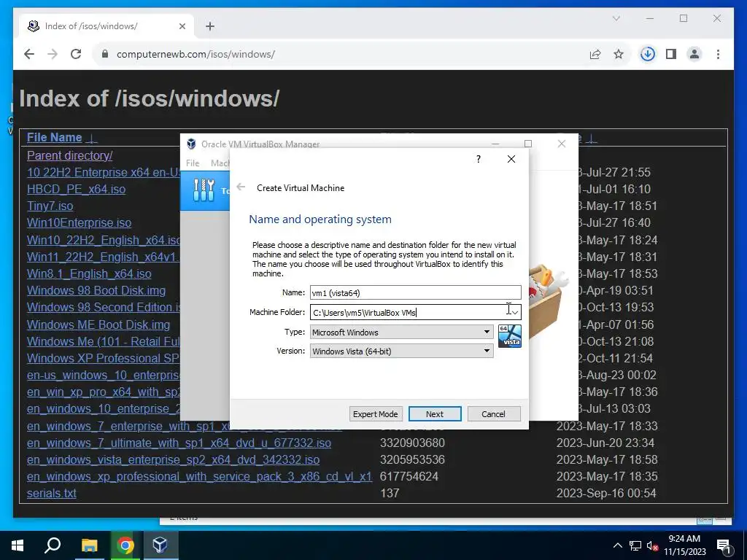Expand the Machine Folder combo box
Viewport: 747px width, 560px height.
point(514,312)
